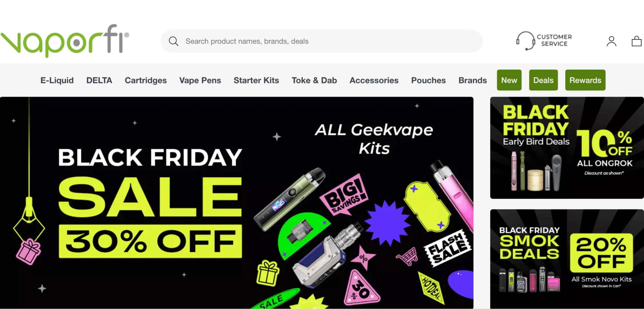Screen dimensions: 644x309
Task: Click the green New button
Action: (509, 80)
